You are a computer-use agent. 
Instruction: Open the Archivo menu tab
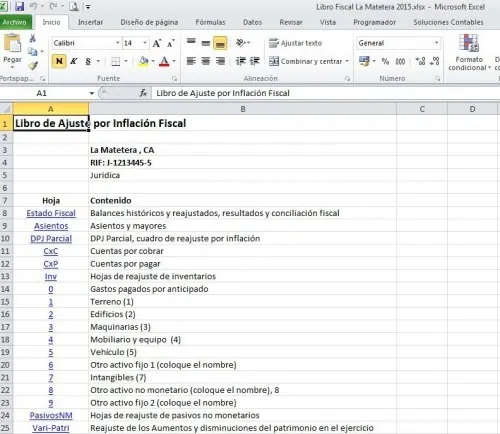[15, 22]
